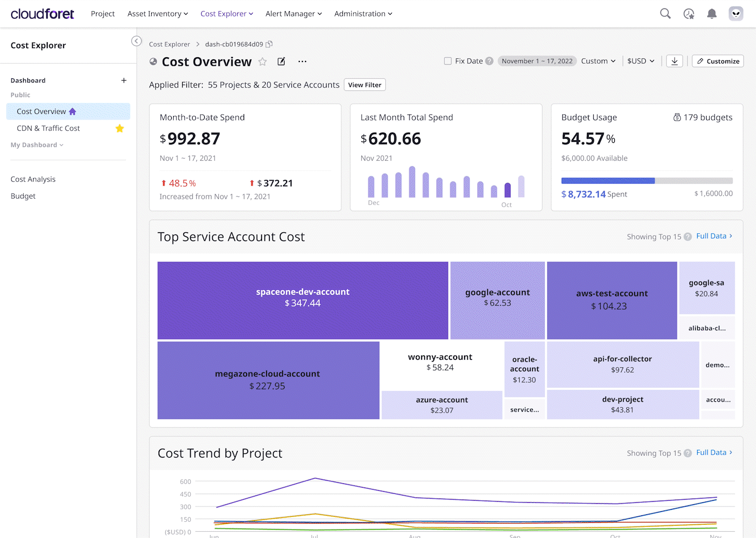The image size is (756, 538).
Task: Star the Cost Overview dashboard
Action: pos(262,61)
